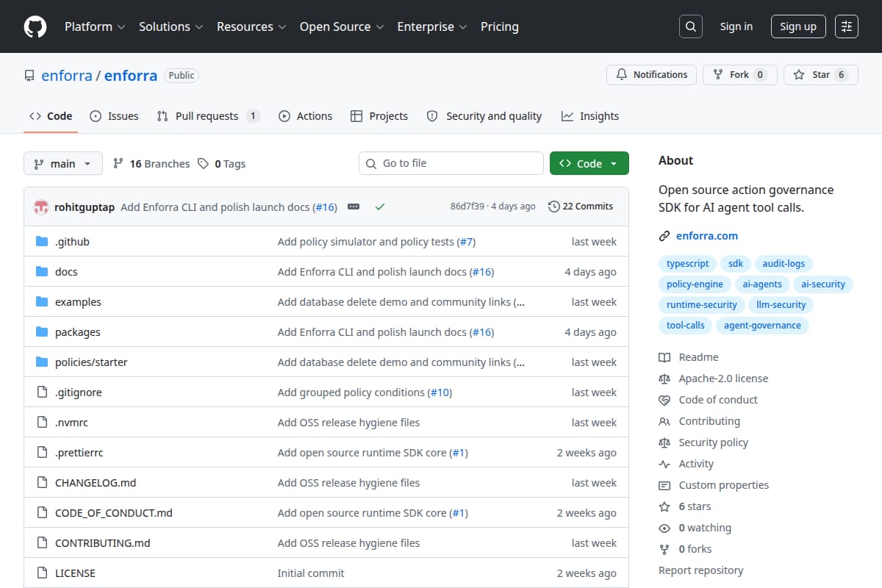This screenshot has width=882, height=588.
Task: View the 22 Commits history
Action: [581, 207]
